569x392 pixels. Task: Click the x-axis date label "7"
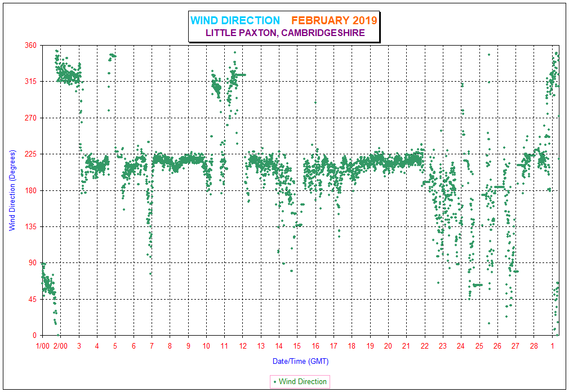[x=152, y=346]
